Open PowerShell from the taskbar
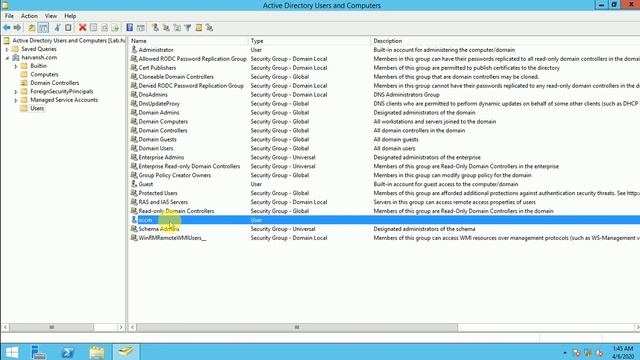 tap(68, 352)
